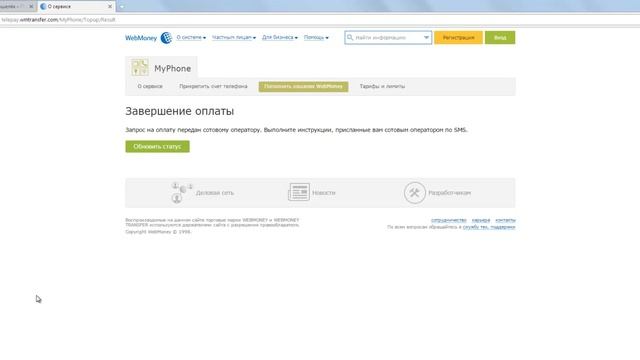Select the Пополнить кошелек WebMoney tab
This screenshot has height=360, width=640.
[x=303, y=87]
